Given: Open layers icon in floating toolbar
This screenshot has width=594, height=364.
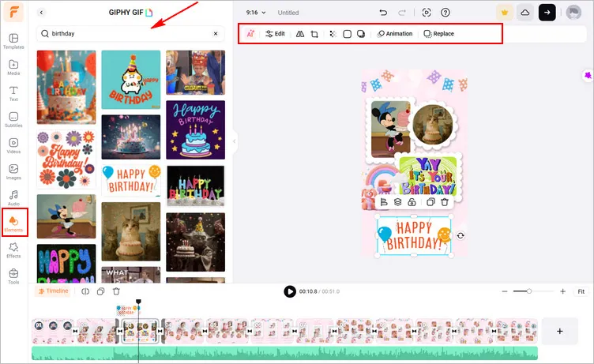Looking at the screenshot, I should [x=397, y=202].
